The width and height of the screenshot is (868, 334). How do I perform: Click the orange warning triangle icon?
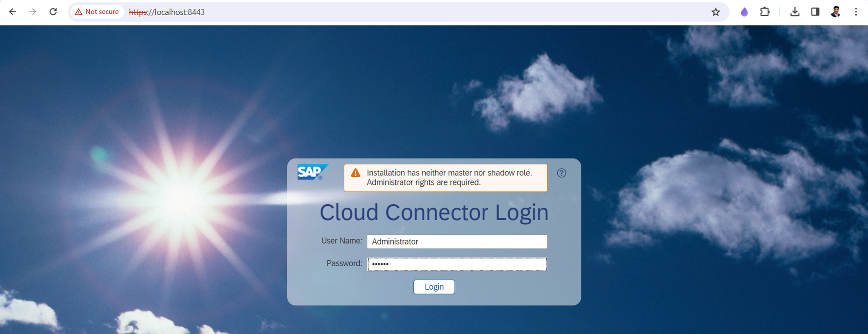point(355,173)
